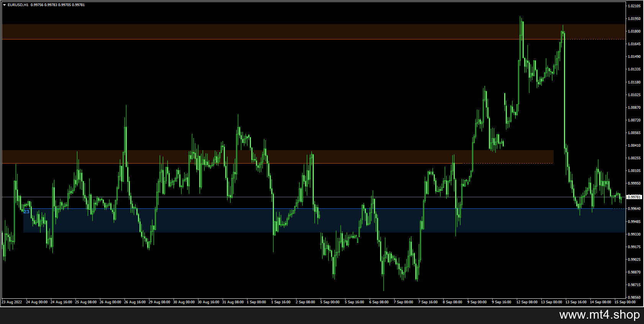The width and height of the screenshot is (644, 324).
Task: Click the 13 Sep 16:00 time label
Action: [576, 302]
